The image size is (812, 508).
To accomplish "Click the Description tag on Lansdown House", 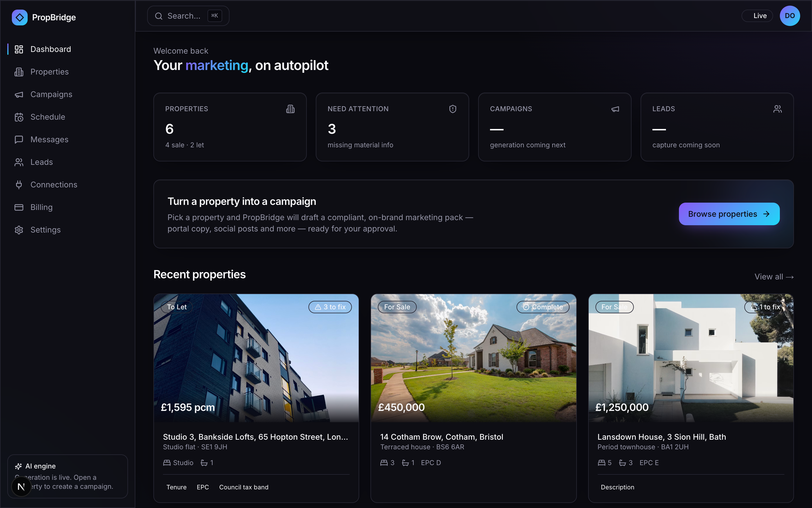I will 617,487.
